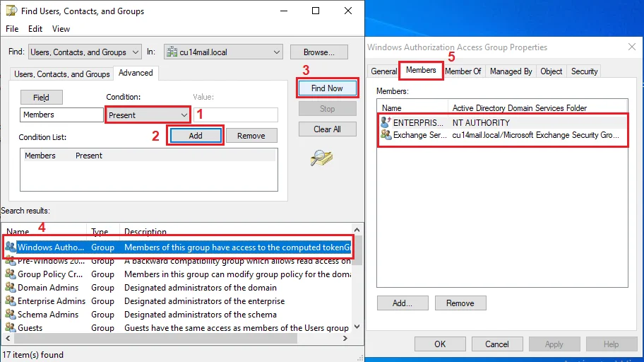Viewport: 644px width, 362px height.
Task: Click Cancel in the Properties dialog
Action: pyautogui.click(x=497, y=344)
